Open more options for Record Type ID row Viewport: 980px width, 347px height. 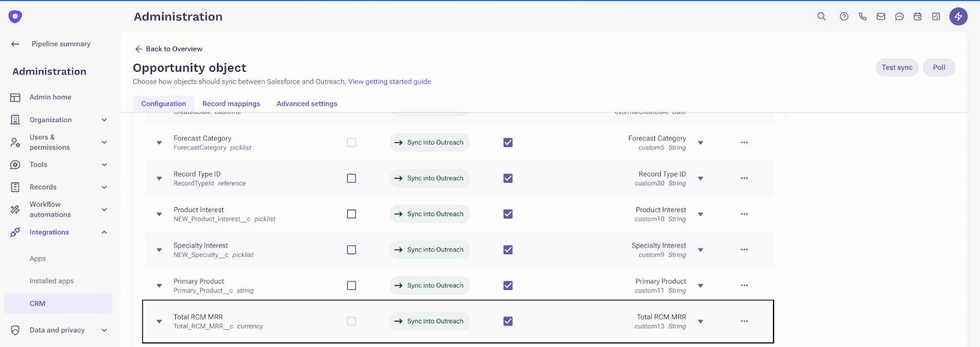point(744,178)
